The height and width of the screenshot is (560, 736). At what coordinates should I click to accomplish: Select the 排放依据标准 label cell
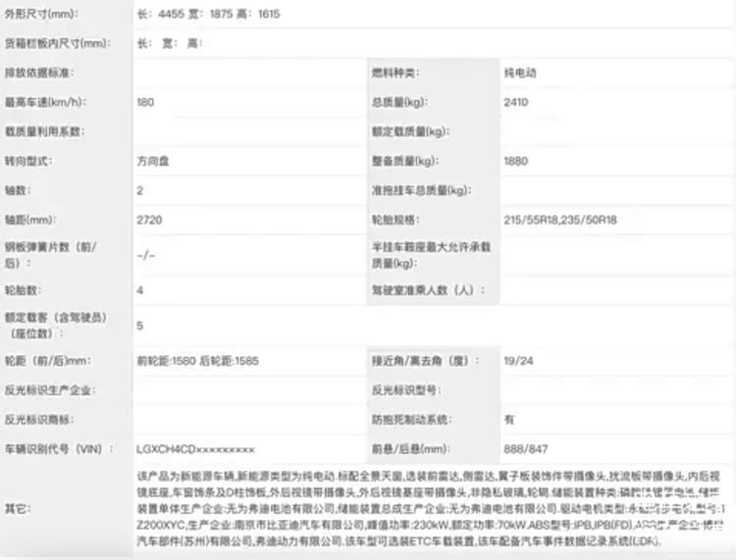39,73
